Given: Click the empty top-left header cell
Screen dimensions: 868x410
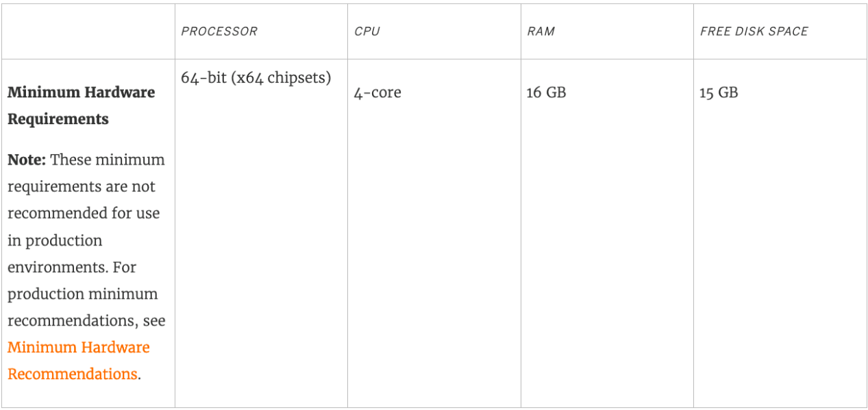Looking at the screenshot, I should pyautogui.click(x=88, y=32).
